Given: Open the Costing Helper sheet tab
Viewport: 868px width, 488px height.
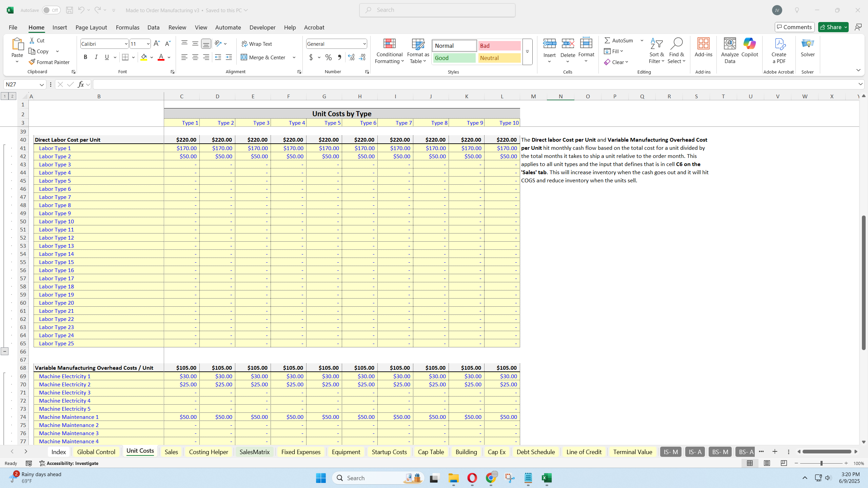Looking at the screenshot, I should coord(208,451).
